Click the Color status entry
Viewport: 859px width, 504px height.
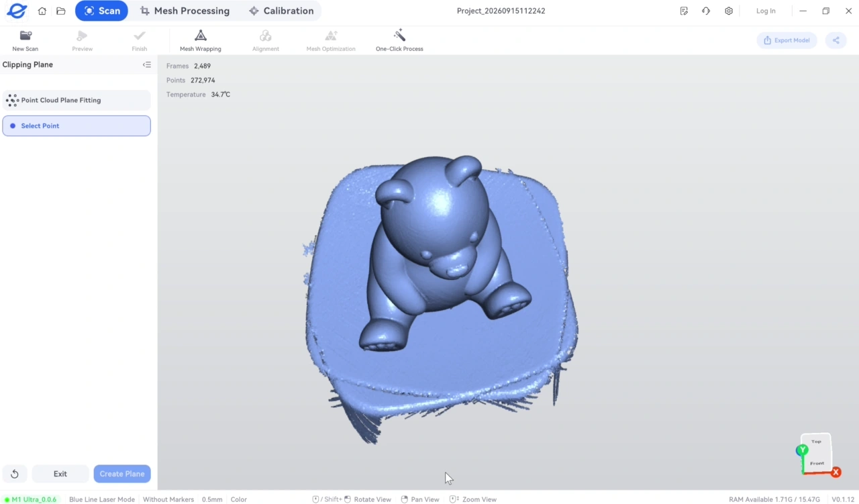pos(239,499)
